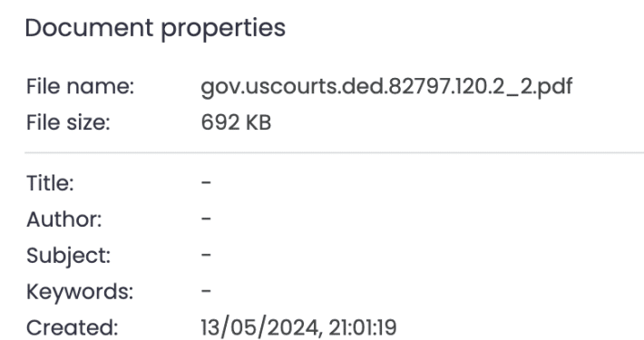Click the empty Subject value dash
This screenshot has width=644, height=340.
(206, 255)
